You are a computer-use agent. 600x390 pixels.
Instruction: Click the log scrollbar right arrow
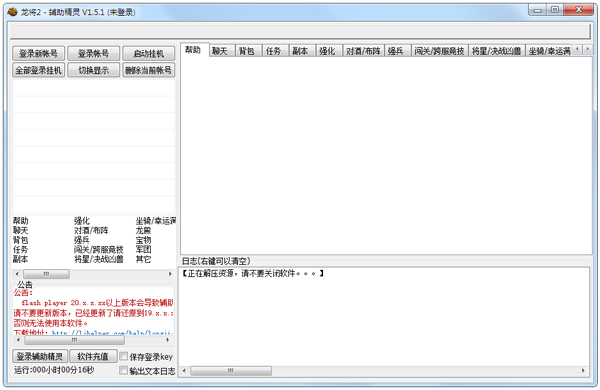click(583, 370)
